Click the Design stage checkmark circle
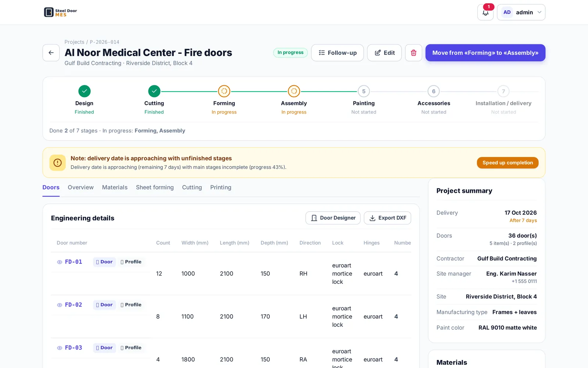Screen dimensions: 588x368 point(84,91)
